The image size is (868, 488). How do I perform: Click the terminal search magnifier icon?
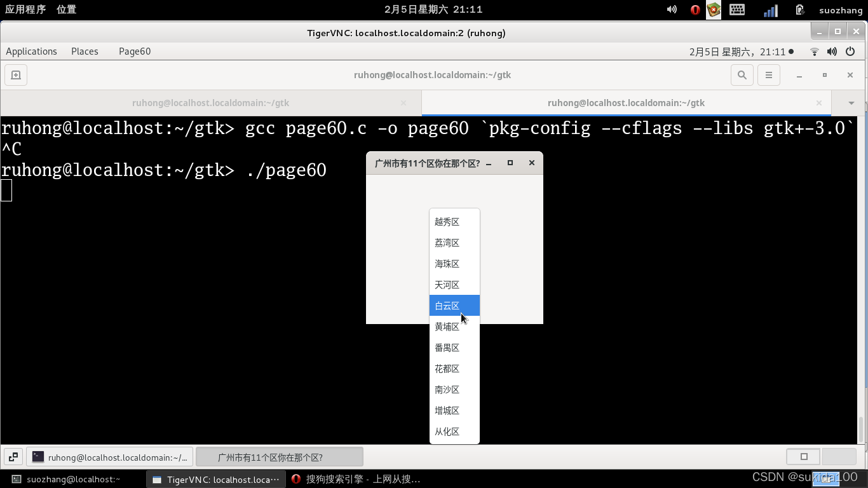742,75
